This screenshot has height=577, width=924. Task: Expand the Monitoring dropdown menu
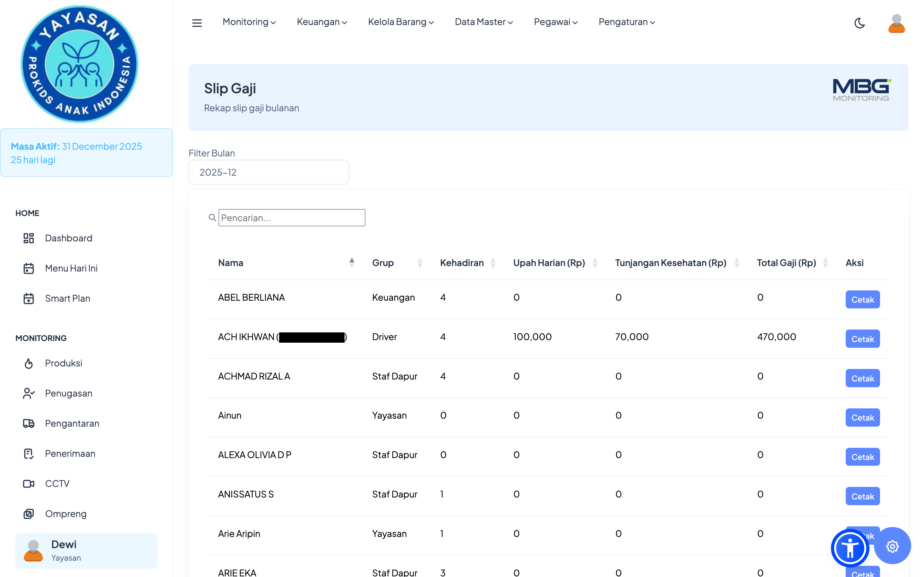pyautogui.click(x=249, y=22)
